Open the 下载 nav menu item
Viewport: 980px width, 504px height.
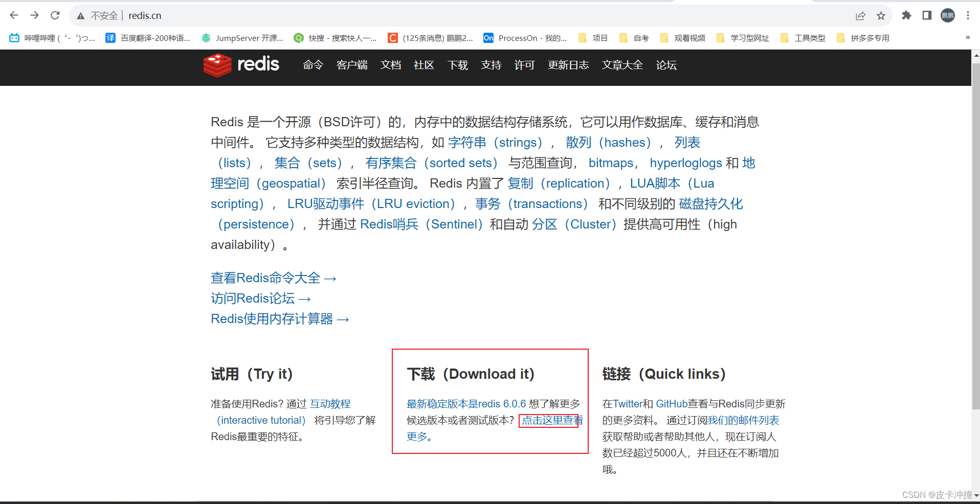[x=458, y=65]
